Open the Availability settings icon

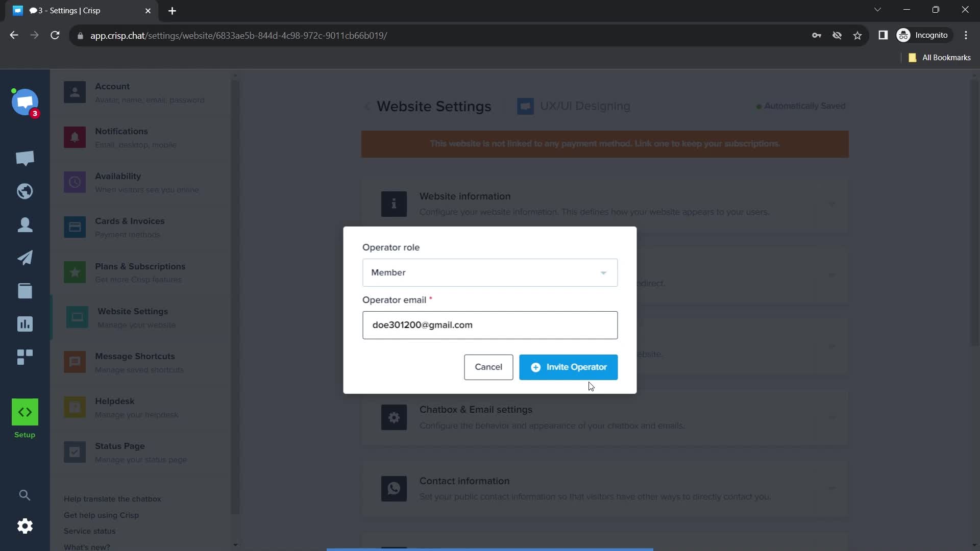[x=75, y=182]
